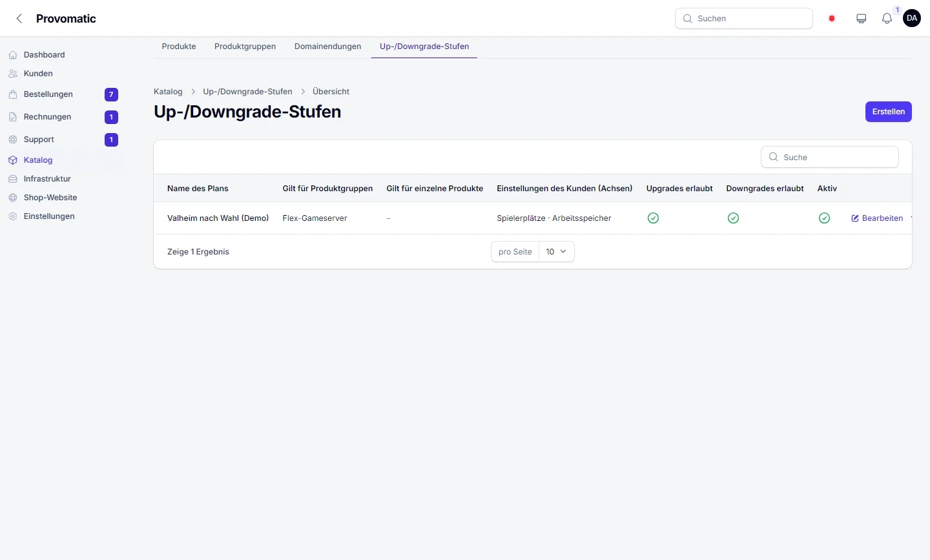Click the Aktiv column header

827,189
